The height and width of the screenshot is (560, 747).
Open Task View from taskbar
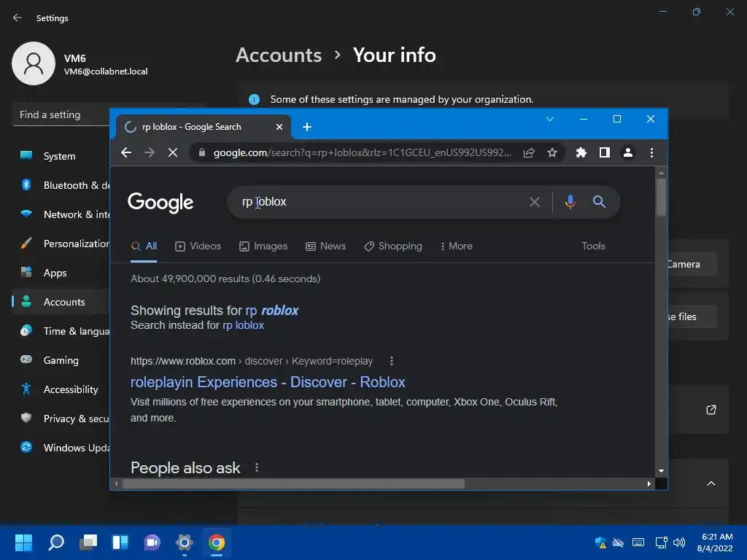pyautogui.click(x=88, y=542)
